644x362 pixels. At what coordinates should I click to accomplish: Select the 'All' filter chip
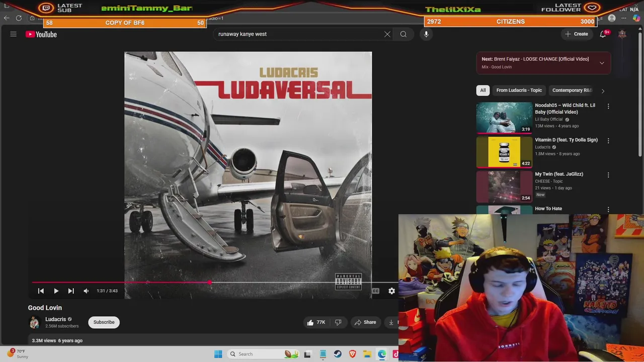coord(483,90)
